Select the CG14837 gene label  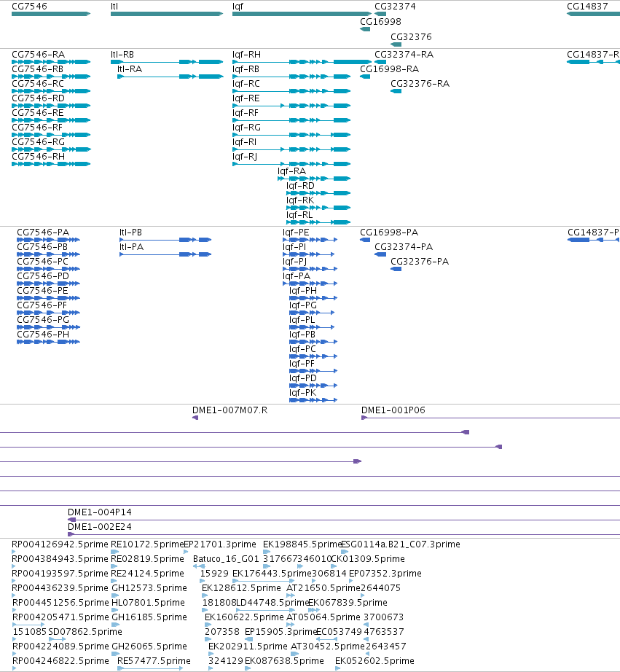[x=587, y=7]
